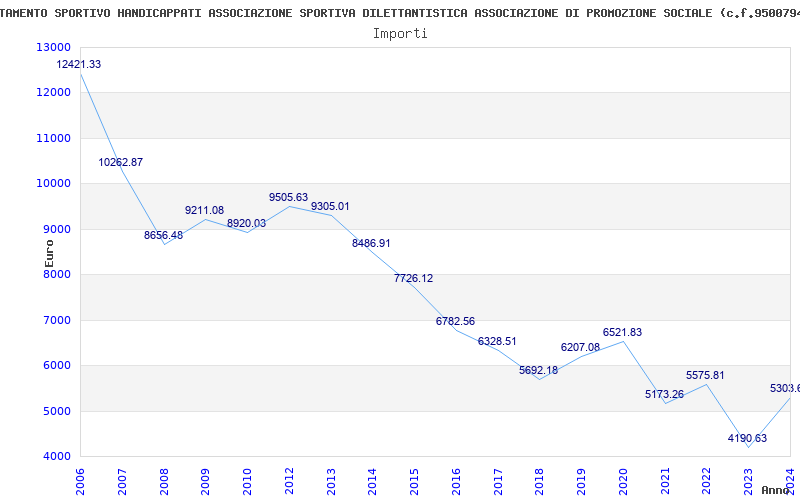Click the 12000 y-axis tick label
Screen dimensions: 800x500
click(x=54, y=92)
